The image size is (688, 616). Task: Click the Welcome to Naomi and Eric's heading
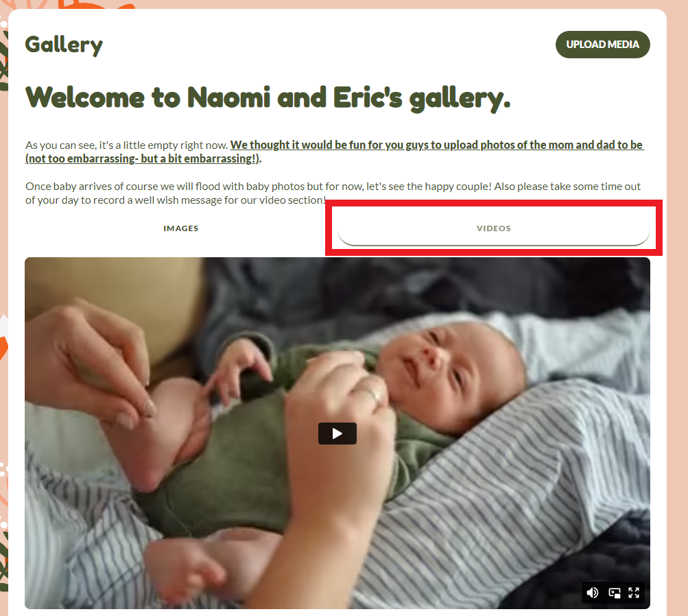tap(268, 98)
